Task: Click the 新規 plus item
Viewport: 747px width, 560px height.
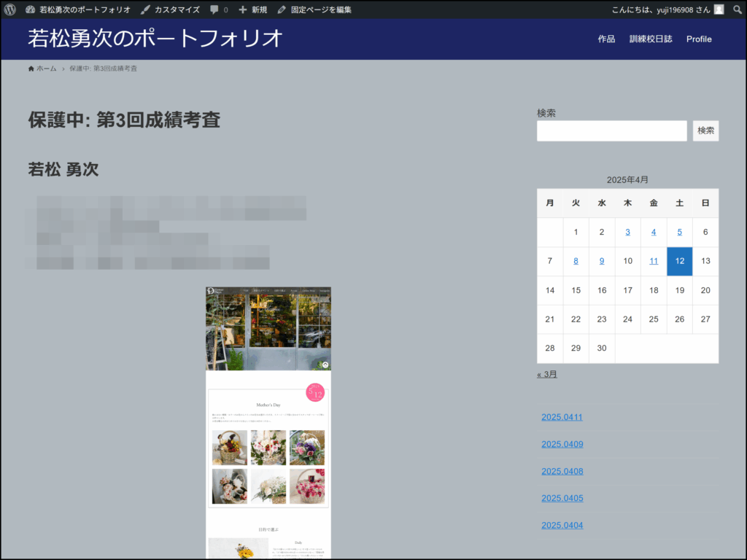Action: (252, 9)
